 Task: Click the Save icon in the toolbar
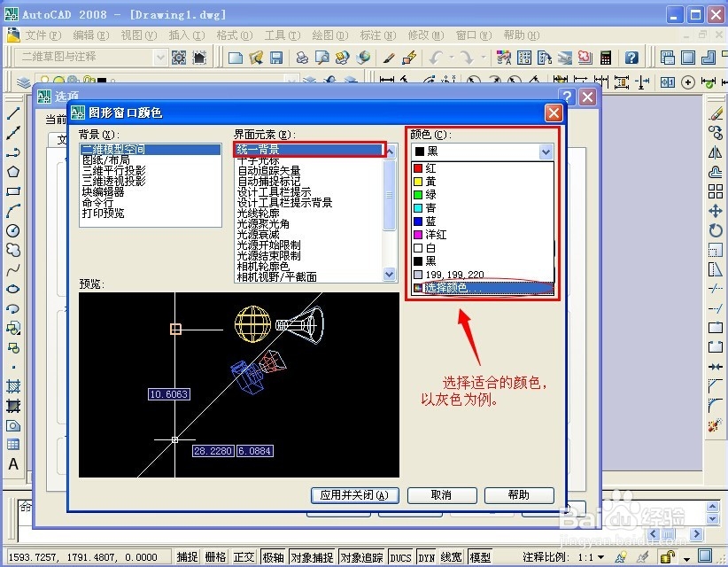[276, 58]
